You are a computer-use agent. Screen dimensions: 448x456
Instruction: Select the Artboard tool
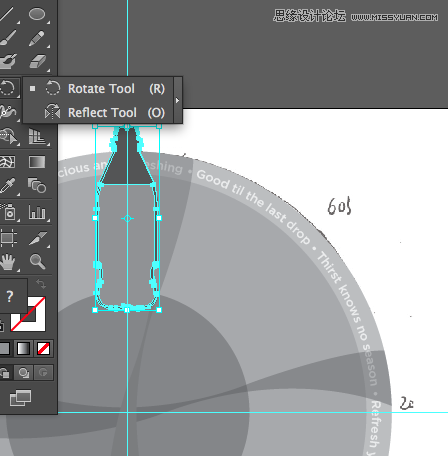8,238
